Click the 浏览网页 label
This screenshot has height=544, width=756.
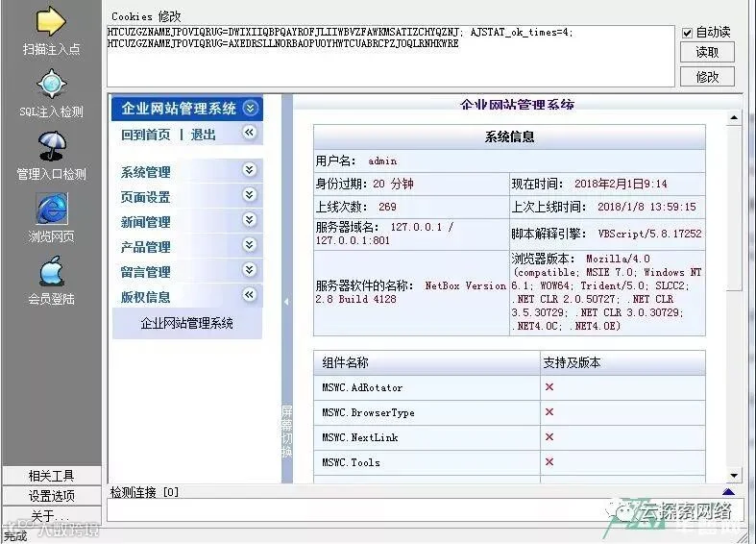52,236
